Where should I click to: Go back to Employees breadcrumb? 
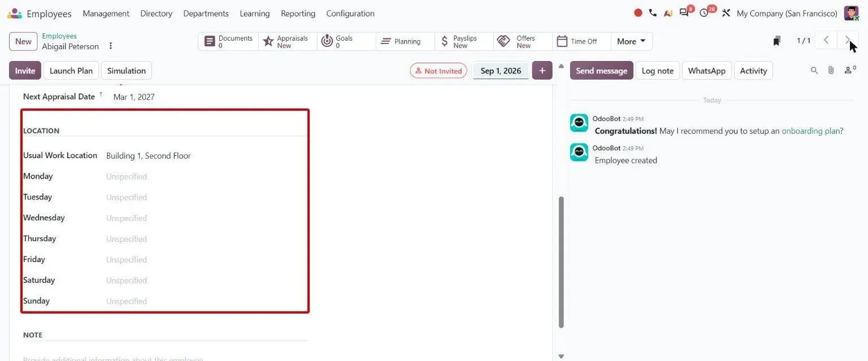tap(59, 36)
